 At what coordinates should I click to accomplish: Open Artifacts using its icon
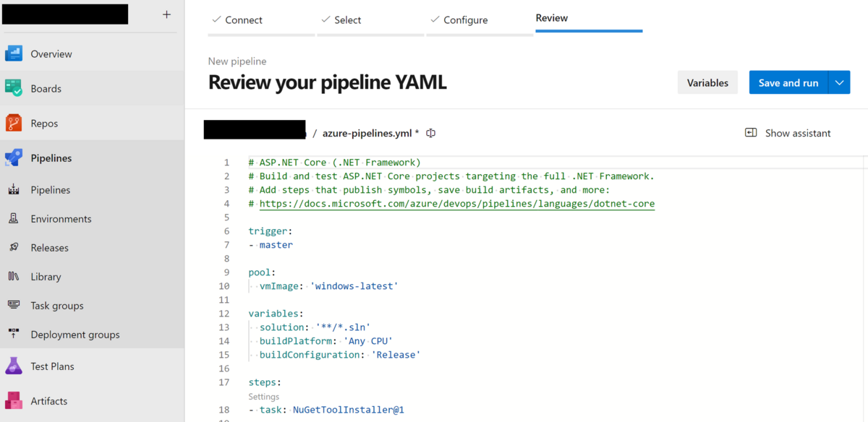14,401
